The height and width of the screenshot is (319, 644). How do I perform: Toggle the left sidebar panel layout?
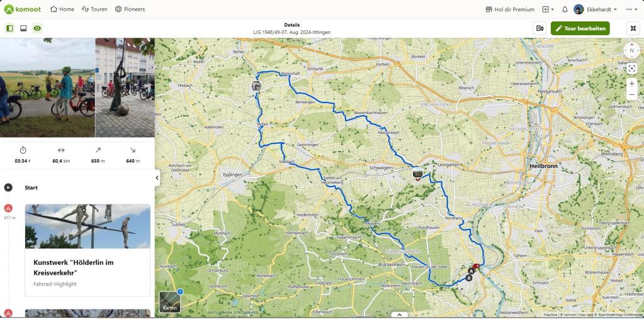10,28
